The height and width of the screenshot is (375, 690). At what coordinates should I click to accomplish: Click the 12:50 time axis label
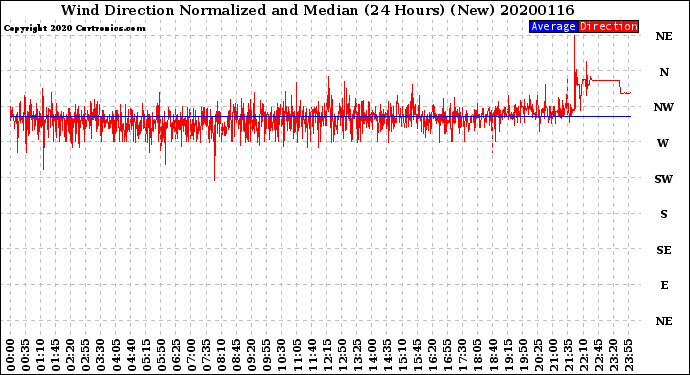342,355
